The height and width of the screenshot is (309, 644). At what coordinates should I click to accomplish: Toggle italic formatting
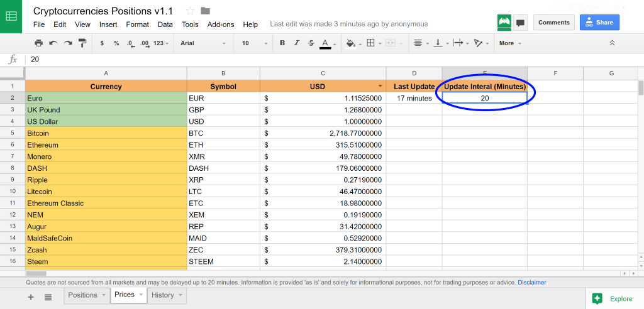tap(297, 43)
